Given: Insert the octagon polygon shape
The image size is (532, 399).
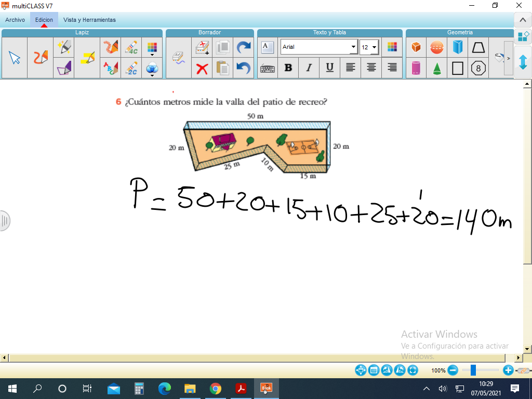Looking at the screenshot, I should tap(478, 68).
